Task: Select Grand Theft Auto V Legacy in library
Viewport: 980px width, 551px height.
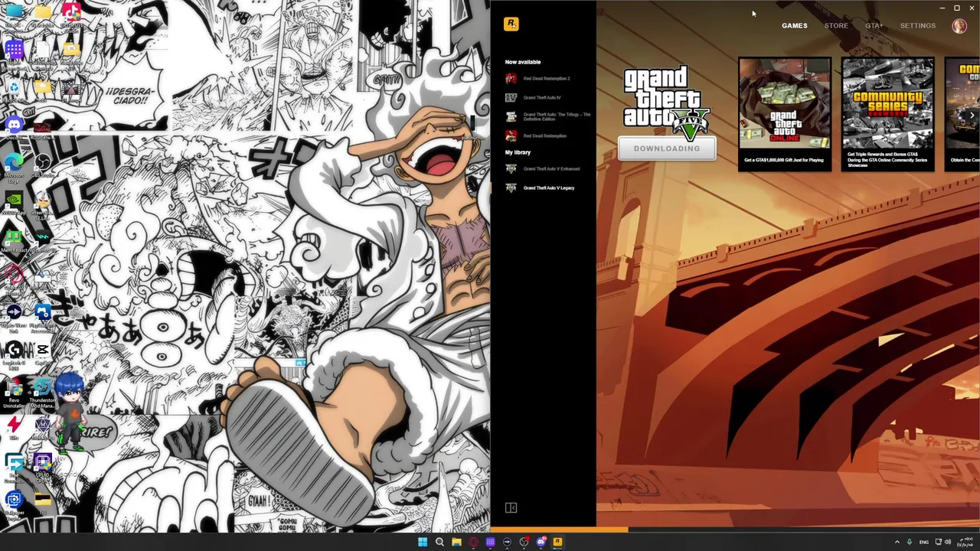Action: tap(540, 187)
